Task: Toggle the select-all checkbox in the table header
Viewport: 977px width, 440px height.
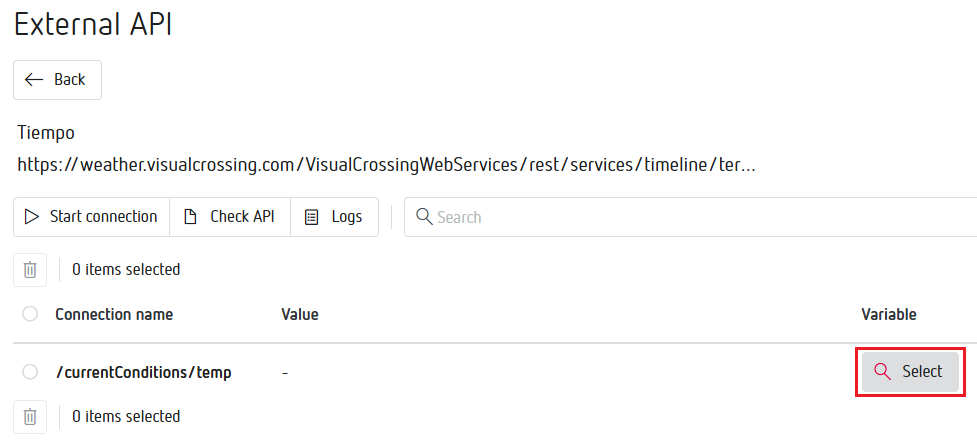Action: 30,314
